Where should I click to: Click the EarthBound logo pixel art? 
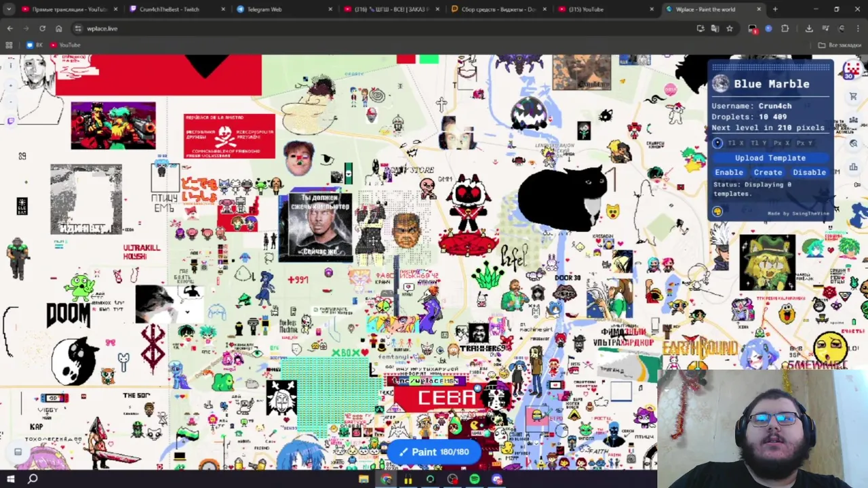tap(700, 348)
